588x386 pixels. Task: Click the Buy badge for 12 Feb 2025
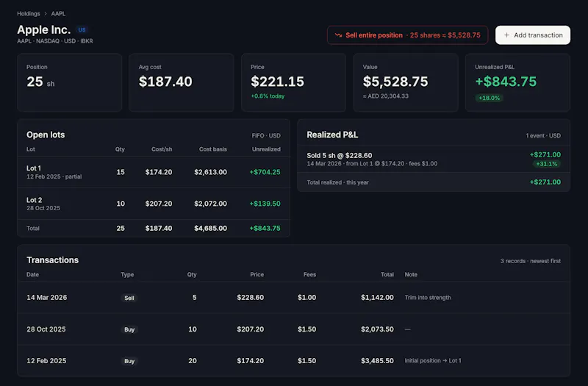pyautogui.click(x=129, y=361)
